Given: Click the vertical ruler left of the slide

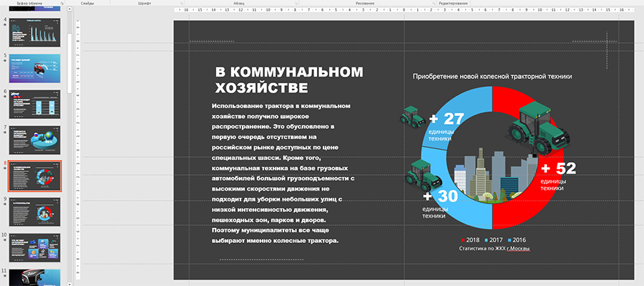Looking at the screenshot, I should click(78, 151).
